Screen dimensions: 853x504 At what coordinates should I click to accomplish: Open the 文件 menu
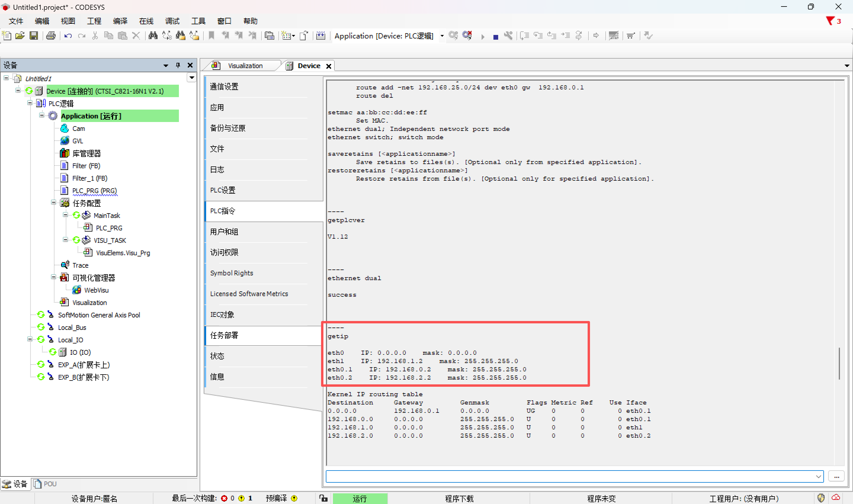point(16,21)
